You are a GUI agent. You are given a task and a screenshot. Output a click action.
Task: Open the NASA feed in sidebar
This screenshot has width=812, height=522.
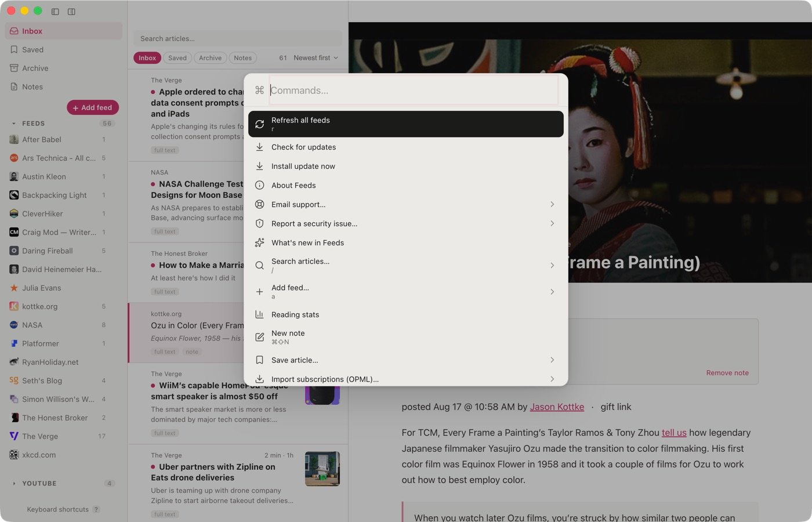64,325
